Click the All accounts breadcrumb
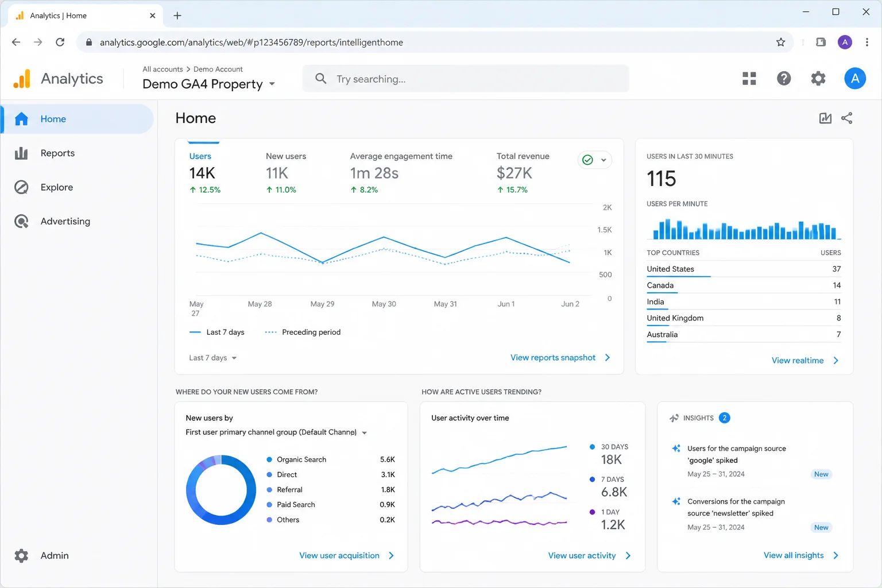Viewport: 882px width, 588px height. point(163,69)
